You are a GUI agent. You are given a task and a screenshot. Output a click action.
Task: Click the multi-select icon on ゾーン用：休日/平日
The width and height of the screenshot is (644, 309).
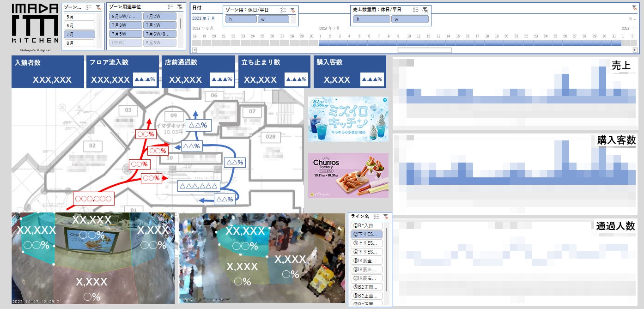tap(283, 10)
